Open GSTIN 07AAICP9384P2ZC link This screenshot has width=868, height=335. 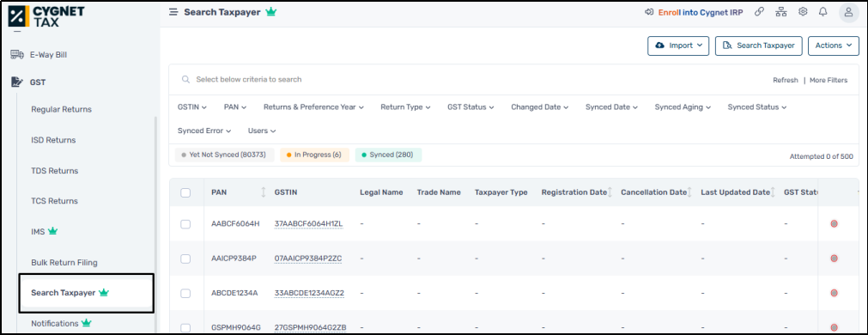(x=307, y=258)
